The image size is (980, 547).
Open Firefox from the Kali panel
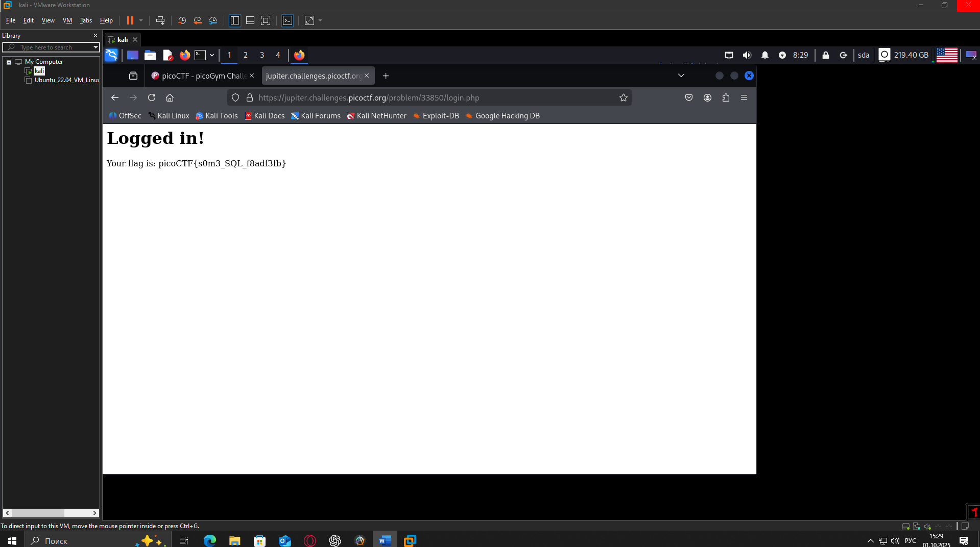tap(184, 55)
